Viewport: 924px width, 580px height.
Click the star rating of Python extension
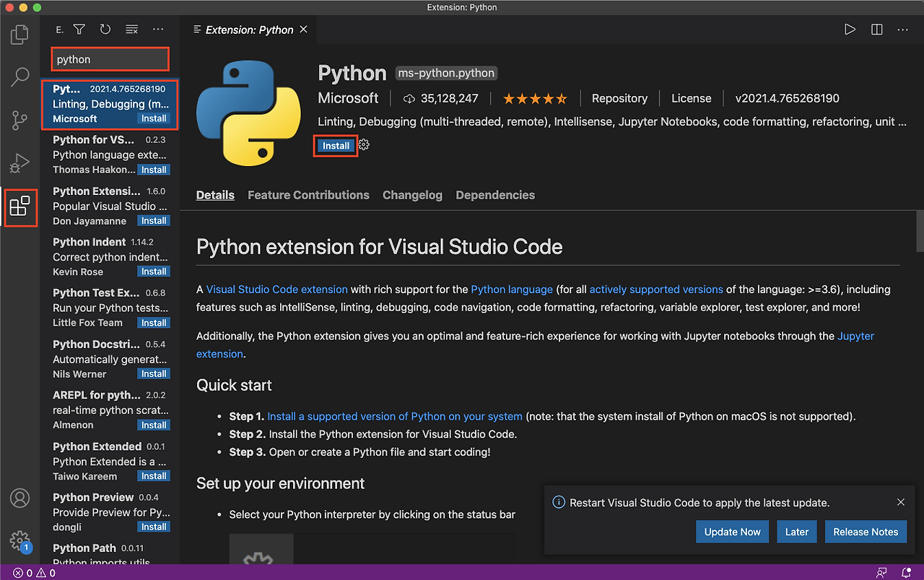coord(535,98)
